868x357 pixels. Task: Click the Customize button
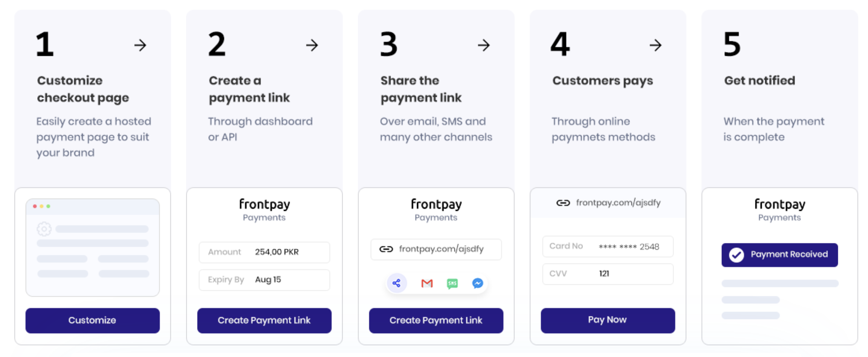[93, 320]
